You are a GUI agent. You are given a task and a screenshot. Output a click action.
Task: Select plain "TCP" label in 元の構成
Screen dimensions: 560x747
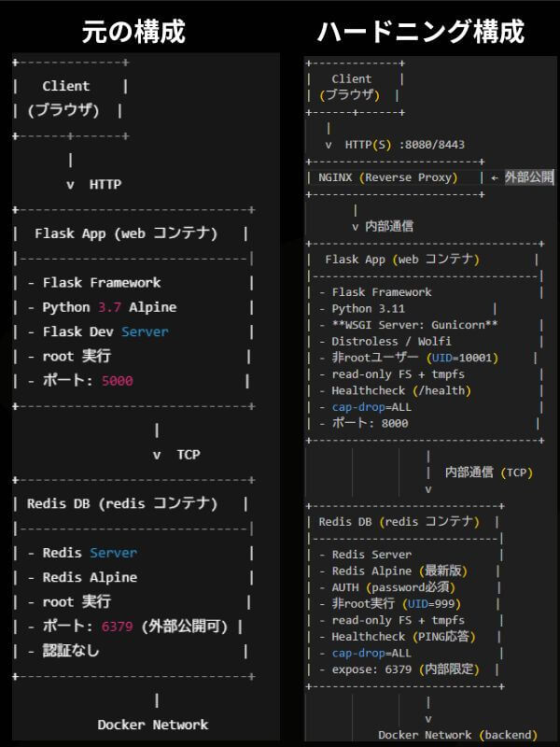[189, 455]
